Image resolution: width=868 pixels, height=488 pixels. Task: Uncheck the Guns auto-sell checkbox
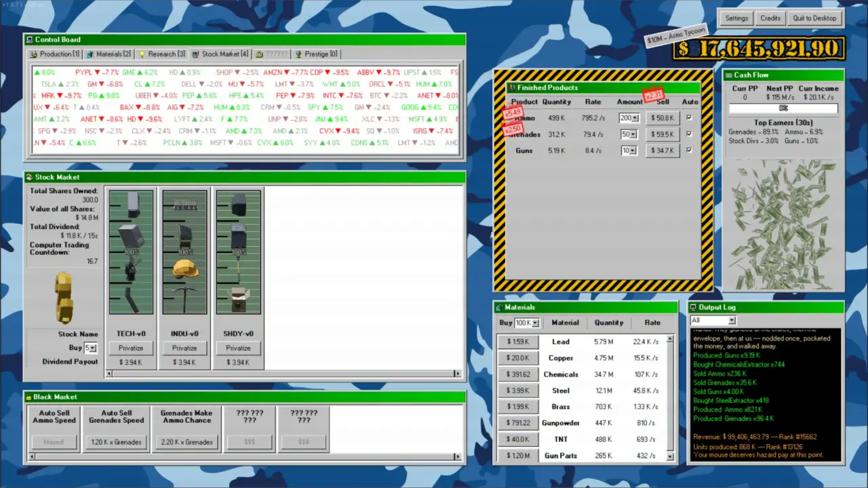click(x=690, y=150)
